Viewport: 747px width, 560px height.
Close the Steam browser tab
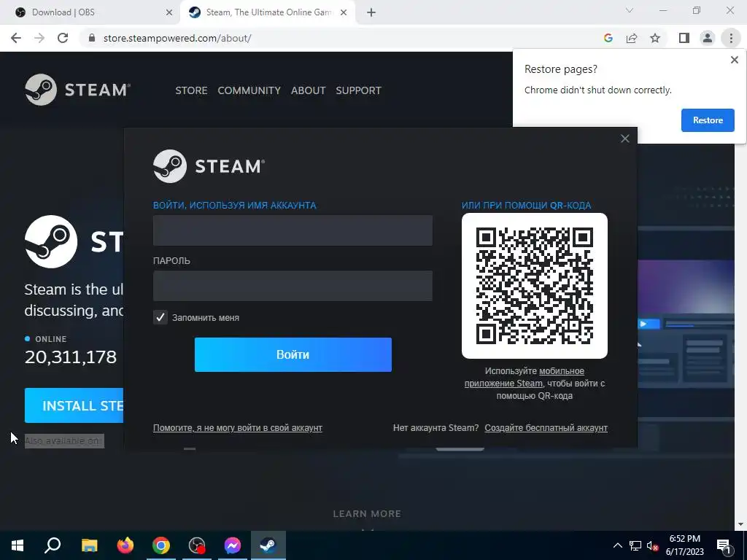point(344,12)
